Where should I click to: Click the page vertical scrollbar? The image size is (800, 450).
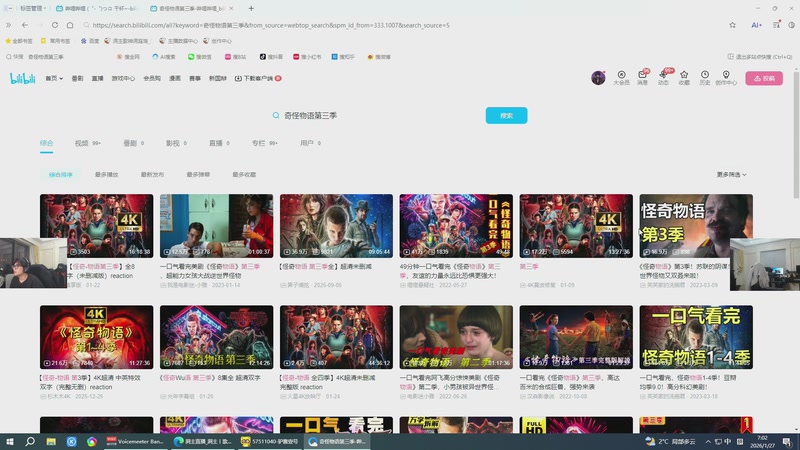click(796, 135)
